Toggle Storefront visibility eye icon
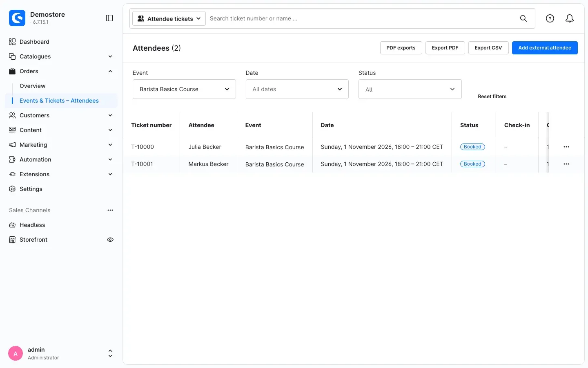Viewport: 588px width, 368px height. 110,240
